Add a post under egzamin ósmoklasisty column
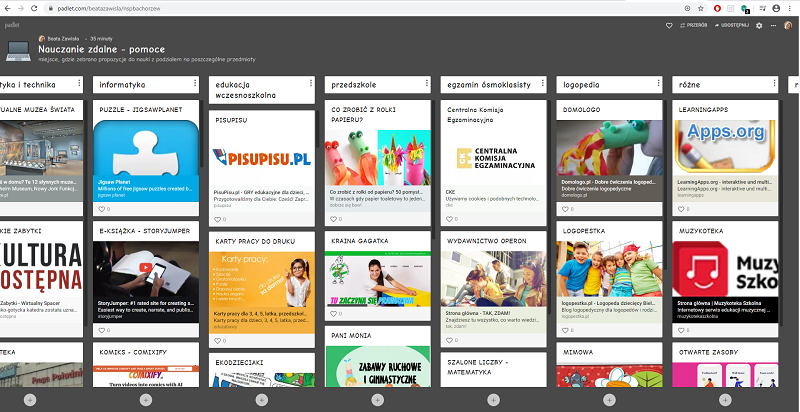800x412 pixels. pyautogui.click(x=493, y=400)
